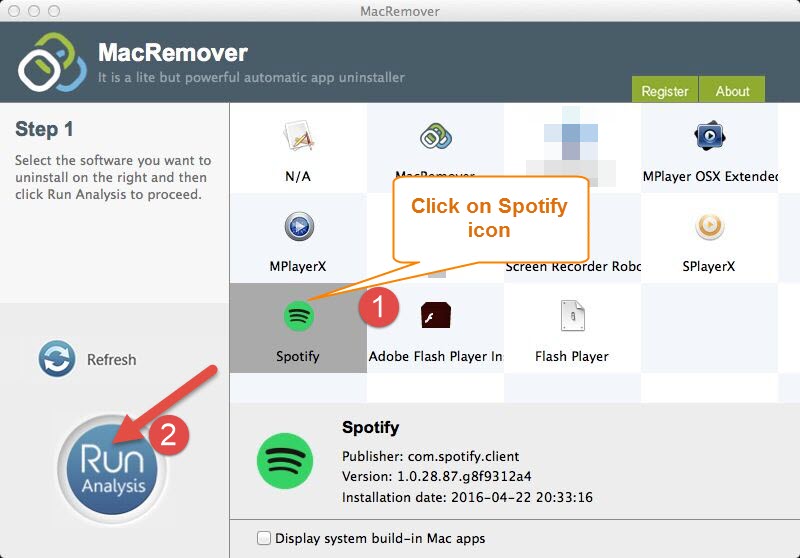Click the Publisher com.spotify.client text
This screenshot has height=558, width=800.
[x=431, y=456]
